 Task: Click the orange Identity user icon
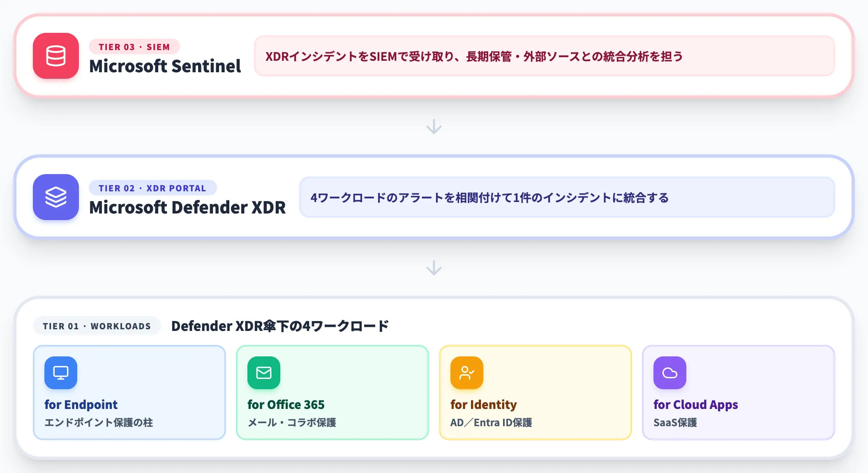pyautogui.click(x=467, y=373)
